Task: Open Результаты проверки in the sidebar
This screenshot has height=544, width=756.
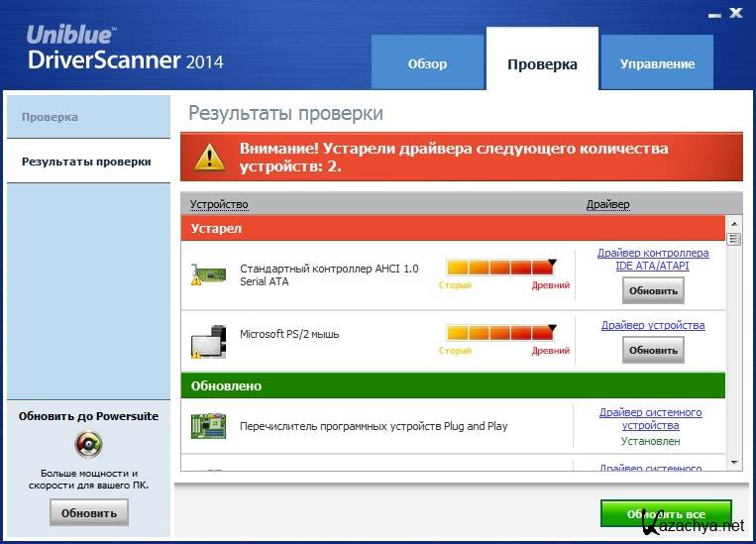Action: pos(86,161)
